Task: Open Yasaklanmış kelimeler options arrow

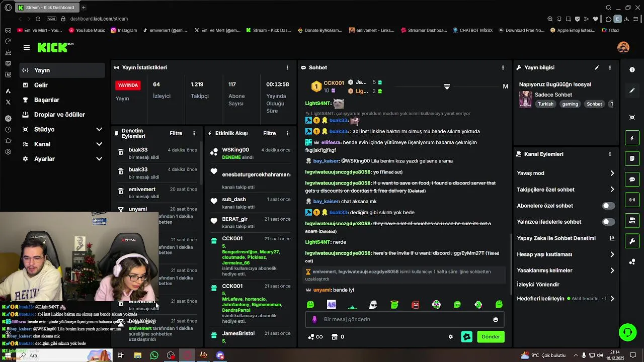Action: [612, 270]
